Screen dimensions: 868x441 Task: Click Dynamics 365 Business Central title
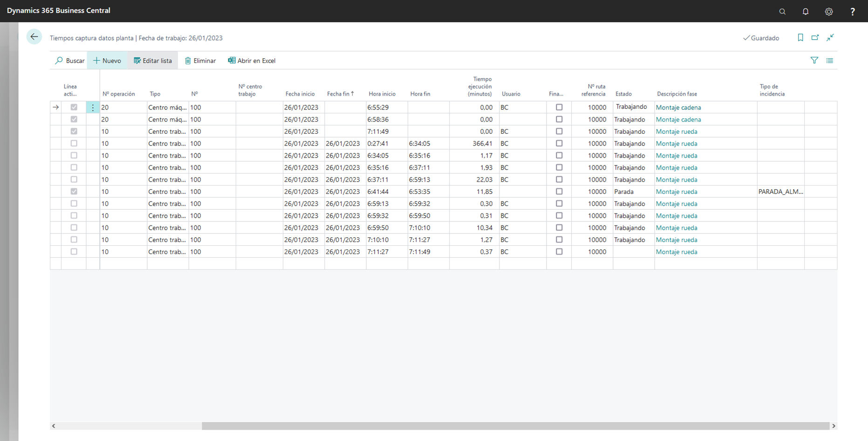tap(59, 10)
